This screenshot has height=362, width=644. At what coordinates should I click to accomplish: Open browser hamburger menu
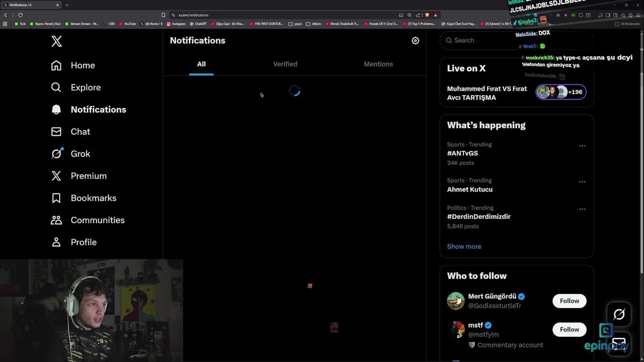tap(638, 15)
